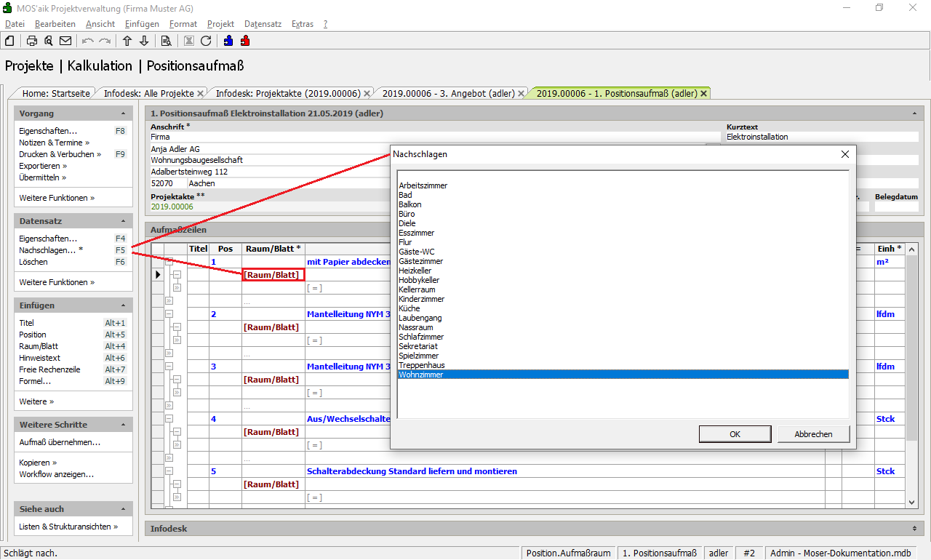Expand the Infodesk panel at bottom
This screenshot has height=560, width=931.
tap(914, 528)
